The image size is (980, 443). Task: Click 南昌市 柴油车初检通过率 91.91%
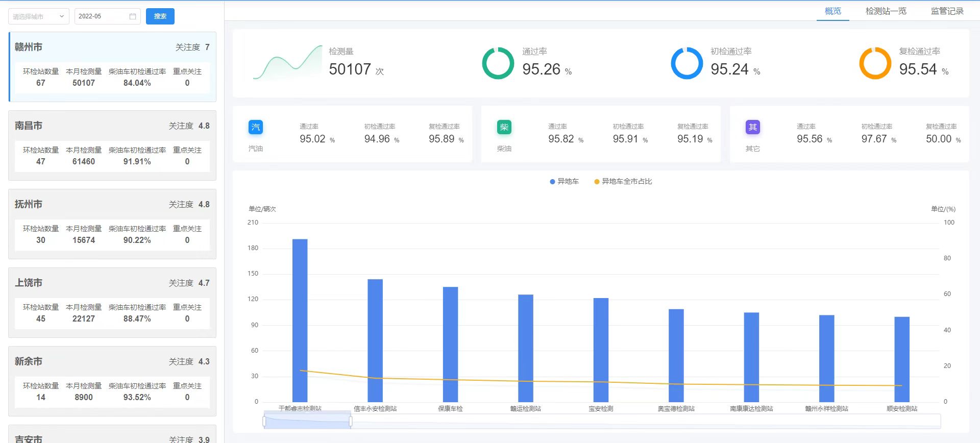pos(137,161)
